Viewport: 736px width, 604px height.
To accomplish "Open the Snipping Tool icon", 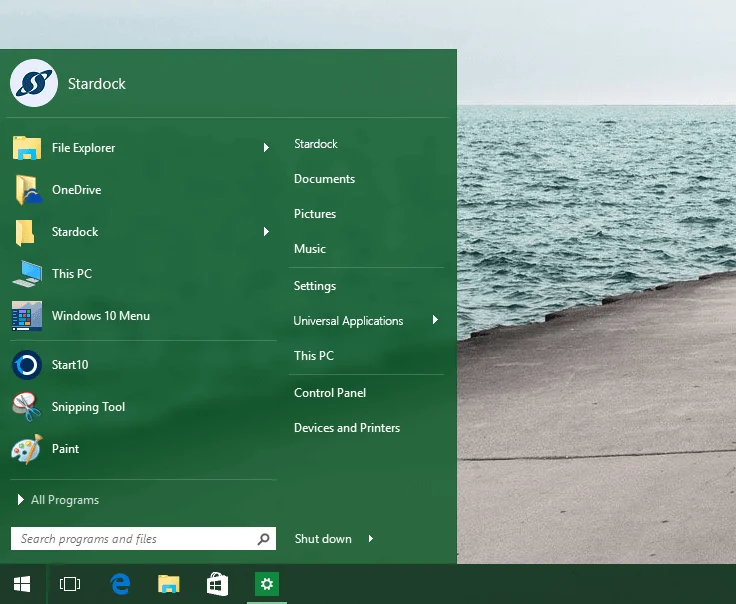I will [x=27, y=407].
